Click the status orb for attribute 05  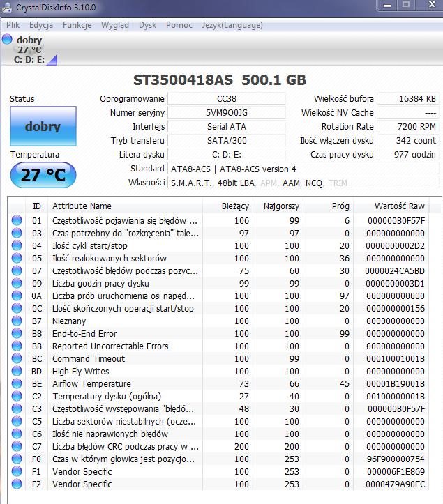click(17, 258)
